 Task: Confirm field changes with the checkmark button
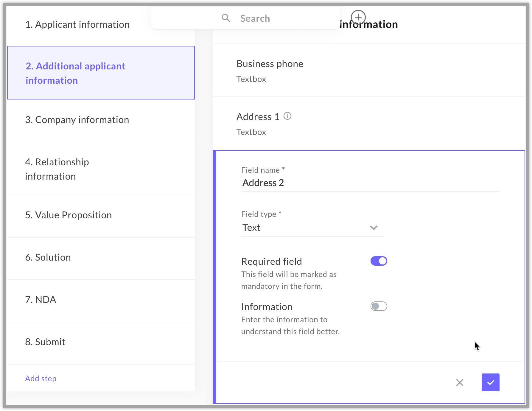tap(490, 382)
